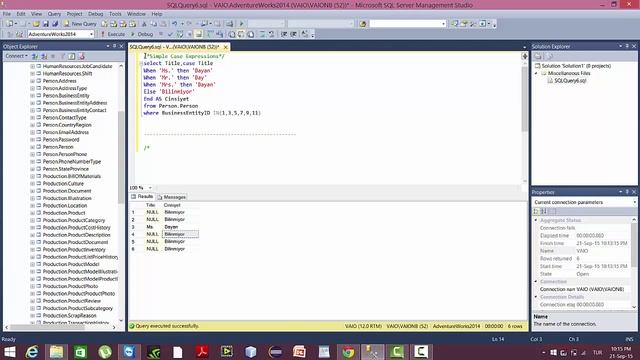Click the Title column header in results
Image resolution: width=640 pixels, height=360 pixels.
151,205
